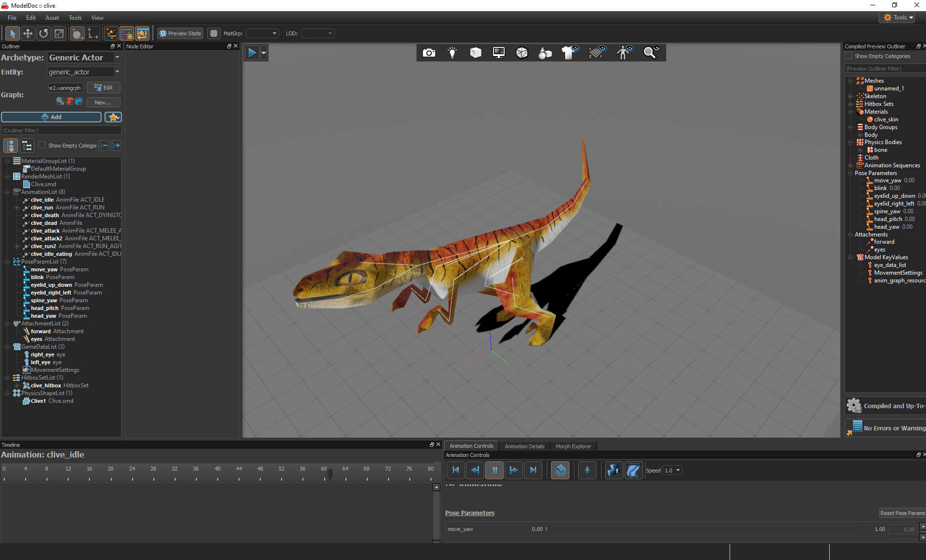Screen dimensions: 926x560
Task: Select the Move tool in toolbar
Action: (28, 33)
